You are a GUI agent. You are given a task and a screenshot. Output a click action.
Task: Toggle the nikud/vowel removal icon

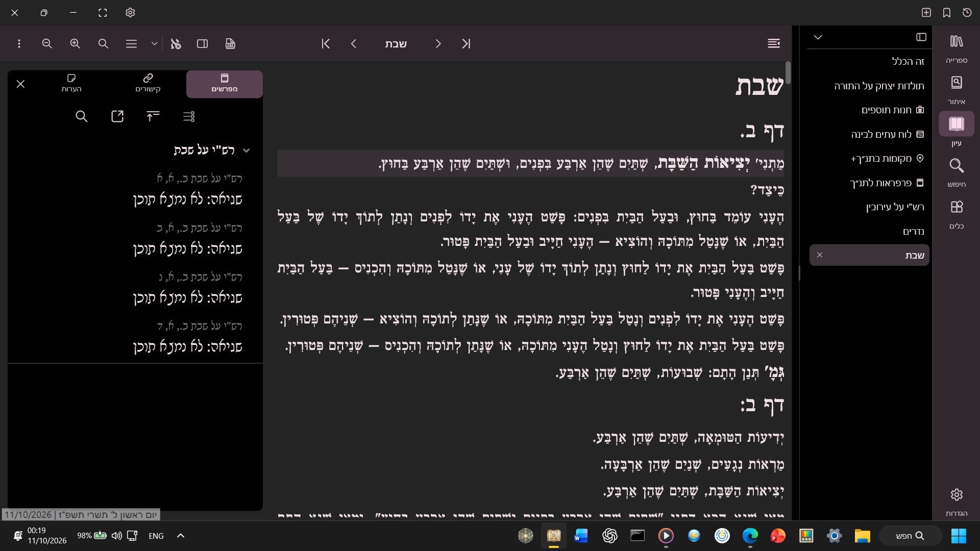(176, 44)
